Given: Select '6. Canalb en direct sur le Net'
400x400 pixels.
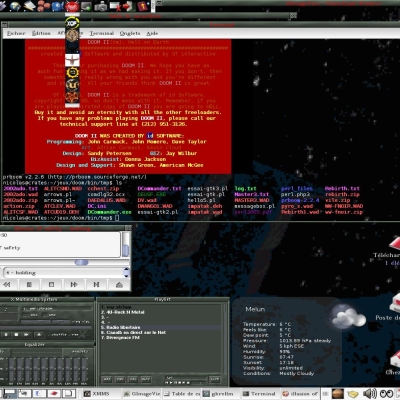Looking at the screenshot, I should pos(133,332).
